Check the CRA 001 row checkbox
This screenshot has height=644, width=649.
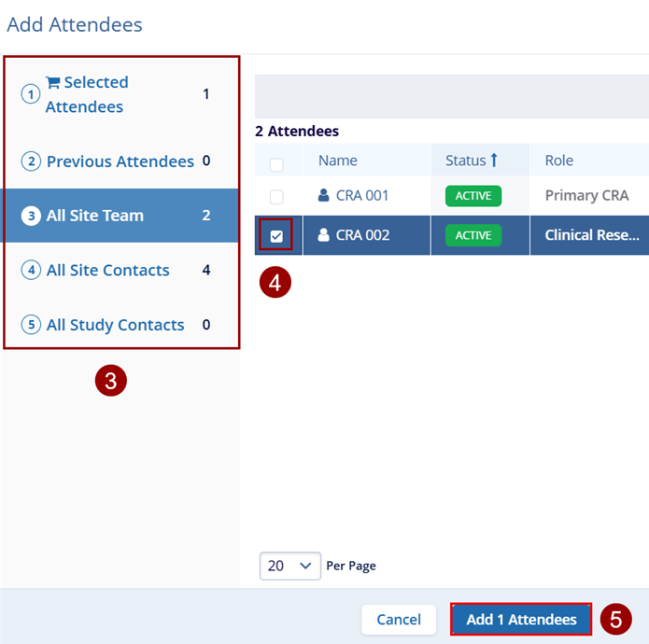coord(276,197)
